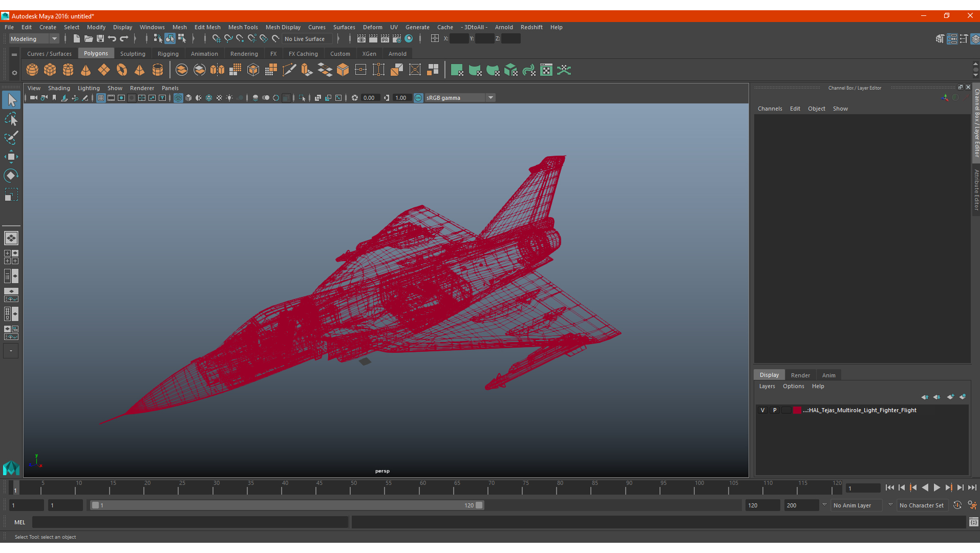Activate the Move tool
Viewport: 980px width, 553px height.
pyautogui.click(x=11, y=157)
